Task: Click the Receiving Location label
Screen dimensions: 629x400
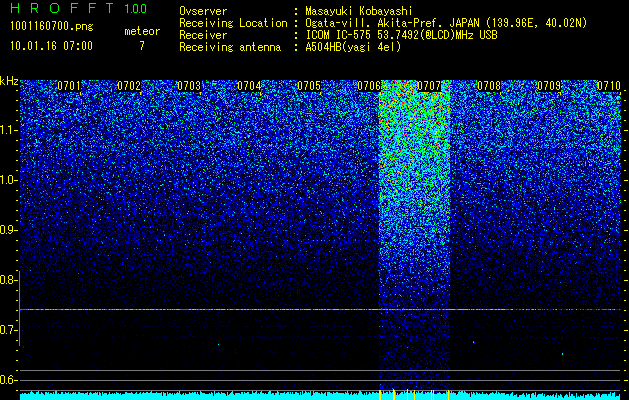Action: pyautogui.click(x=233, y=23)
